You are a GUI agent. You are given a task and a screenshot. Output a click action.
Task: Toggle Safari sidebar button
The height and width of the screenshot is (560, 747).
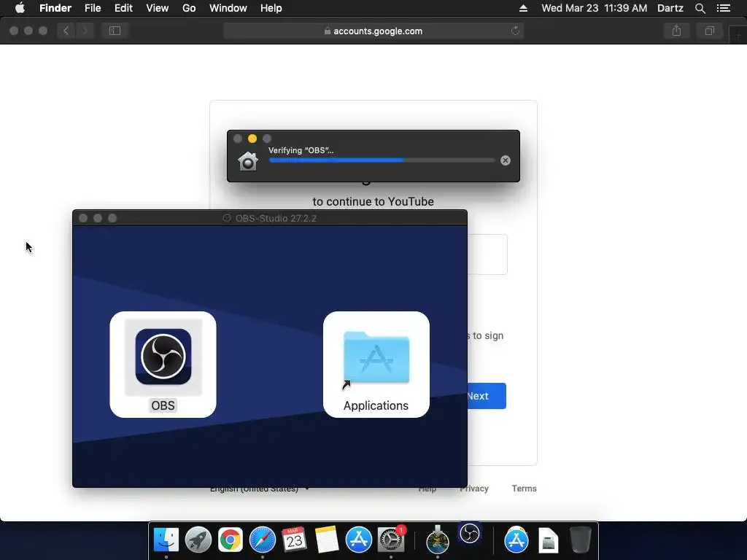(115, 31)
